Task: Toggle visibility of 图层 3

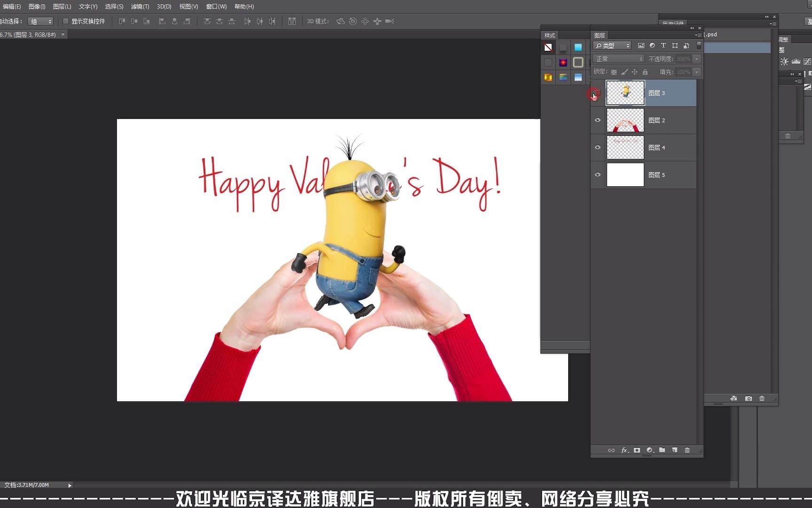Action: click(597, 93)
